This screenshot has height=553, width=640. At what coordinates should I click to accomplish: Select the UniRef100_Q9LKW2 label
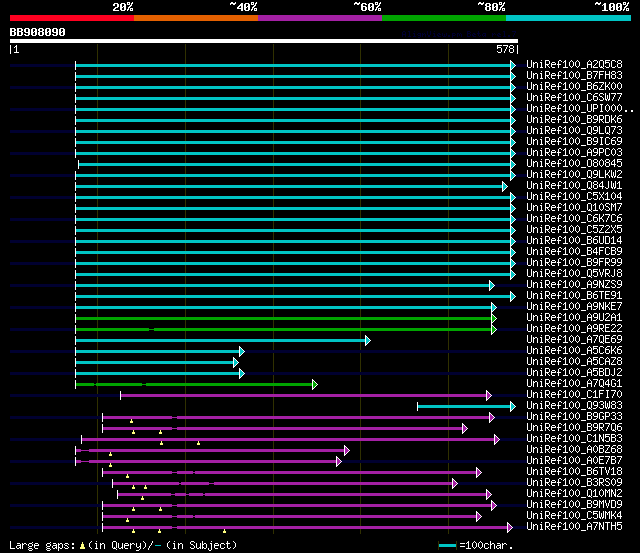(x=574, y=175)
